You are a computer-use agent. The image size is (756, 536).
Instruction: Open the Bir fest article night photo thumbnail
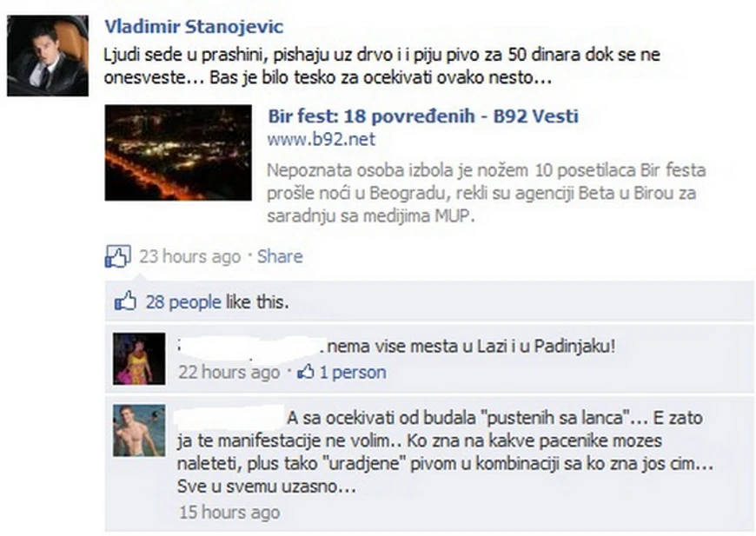178,152
